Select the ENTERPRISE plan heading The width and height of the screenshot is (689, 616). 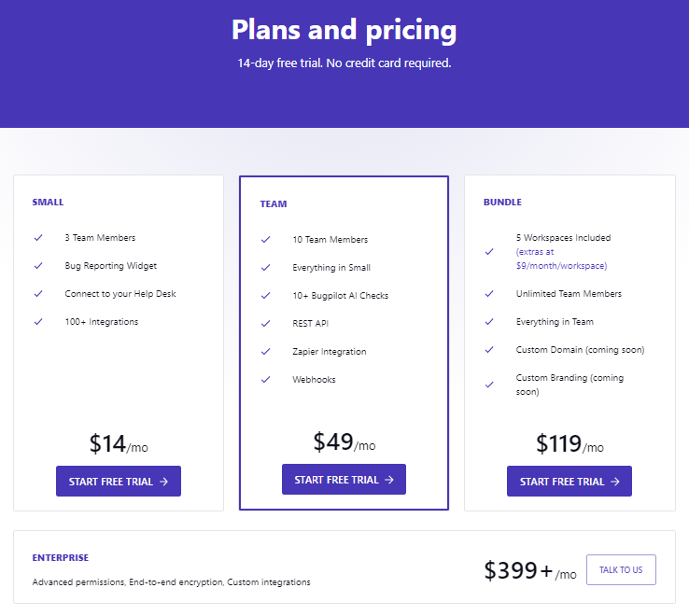coord(60,557)
